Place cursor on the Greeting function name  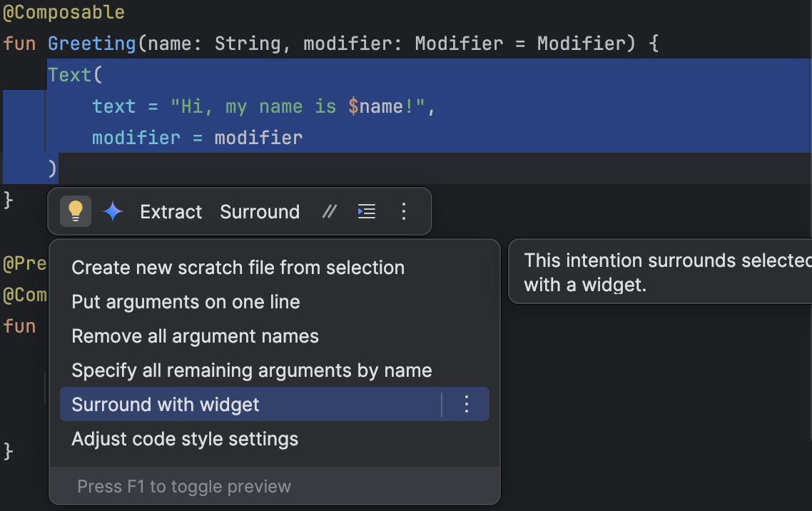91,44
